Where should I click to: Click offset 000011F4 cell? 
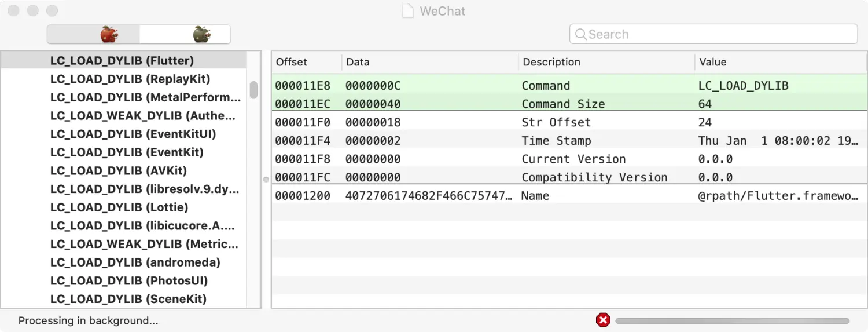coord(303,141)
